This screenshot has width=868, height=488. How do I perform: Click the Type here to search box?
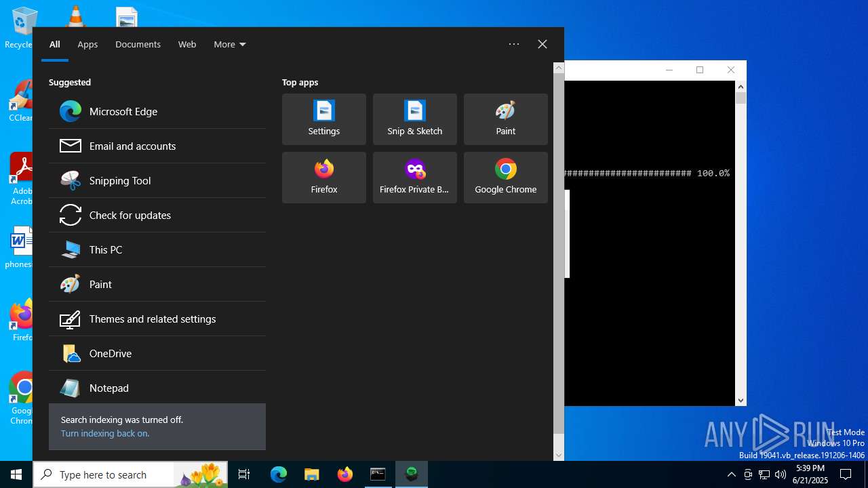point(130,474)
